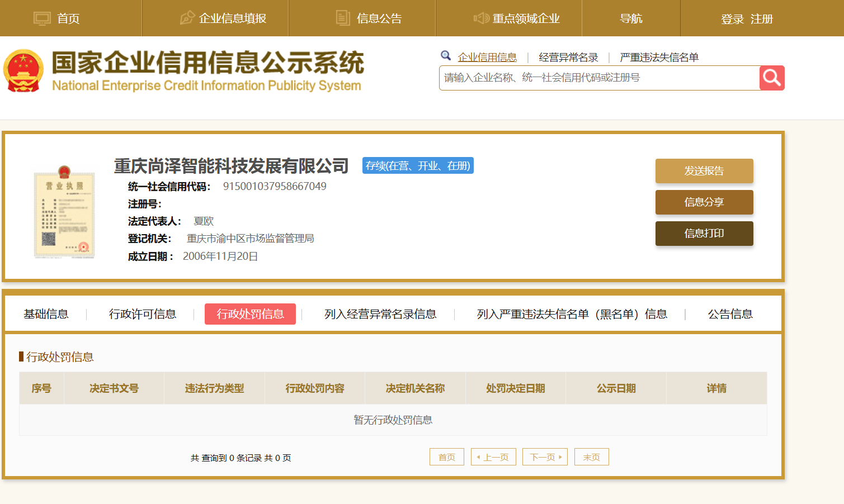Click the 信息打印 button
The width and height of the screenshot is (844, 504).
click(704, 234)
